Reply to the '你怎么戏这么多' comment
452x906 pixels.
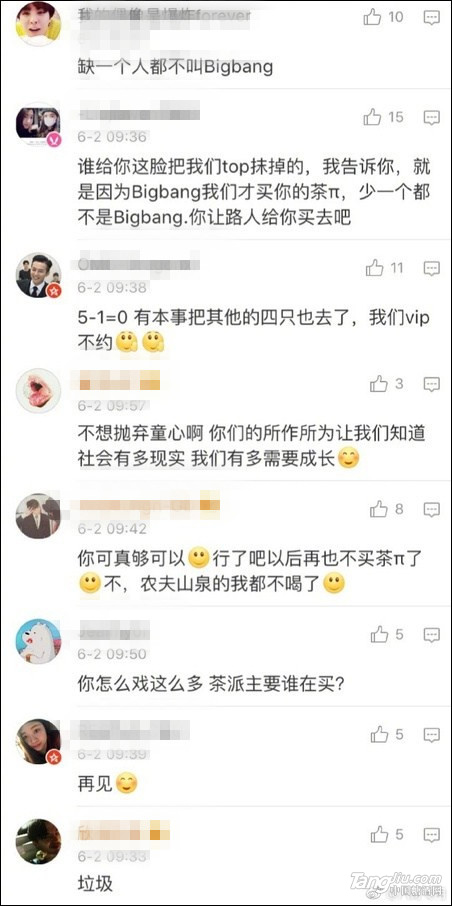point(431,636)
